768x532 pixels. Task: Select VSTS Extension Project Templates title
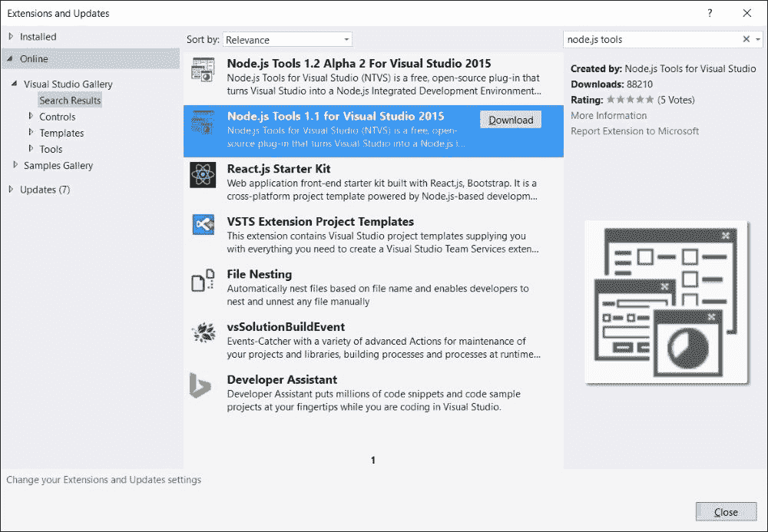[320, 222]
